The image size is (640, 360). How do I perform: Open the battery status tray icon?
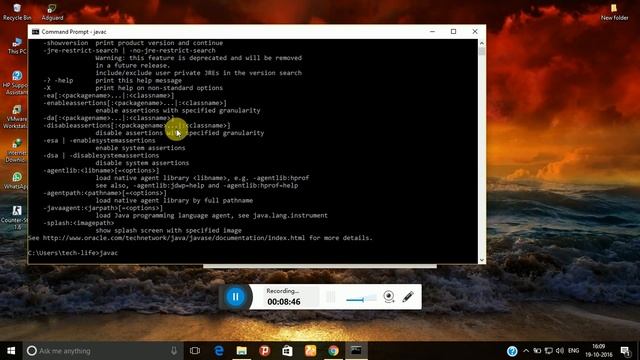coord(537,351)
